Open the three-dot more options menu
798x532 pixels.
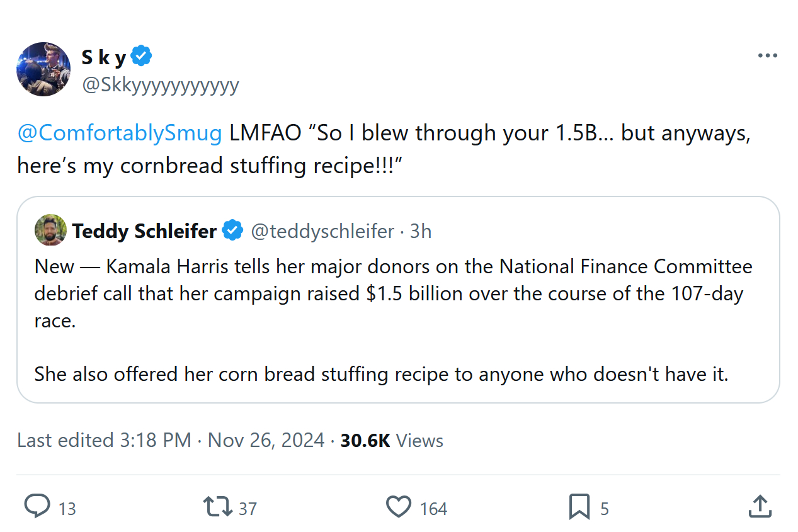(767, 56)
